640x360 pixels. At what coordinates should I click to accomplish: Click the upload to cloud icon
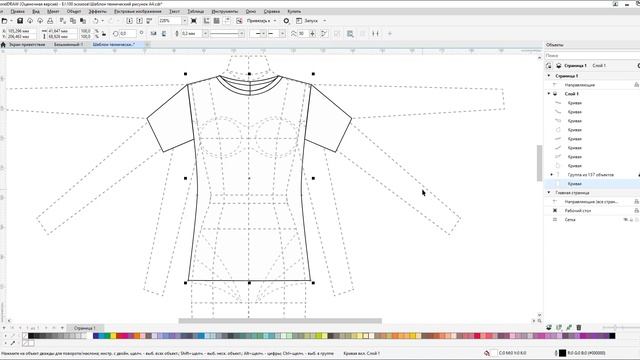(x=40, y=20)
